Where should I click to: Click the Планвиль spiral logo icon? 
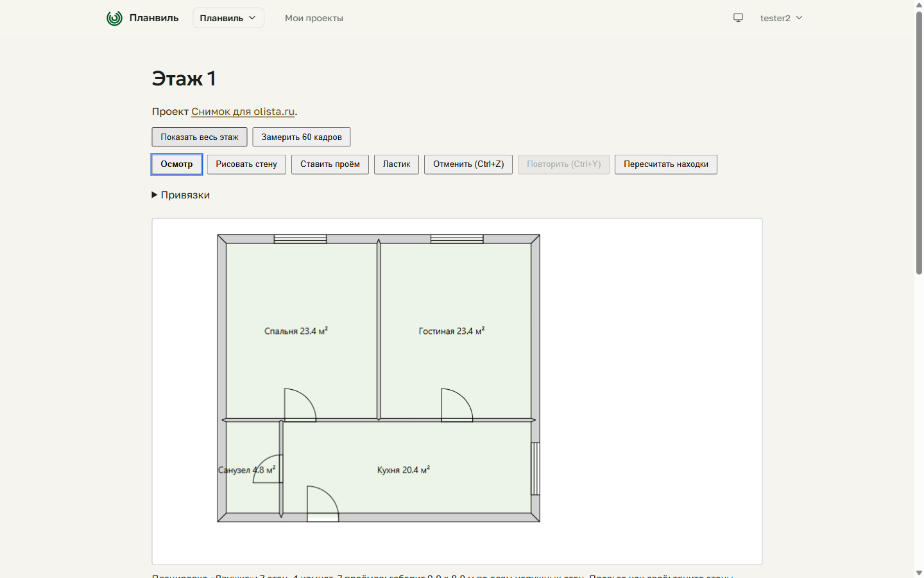(114, 18)
